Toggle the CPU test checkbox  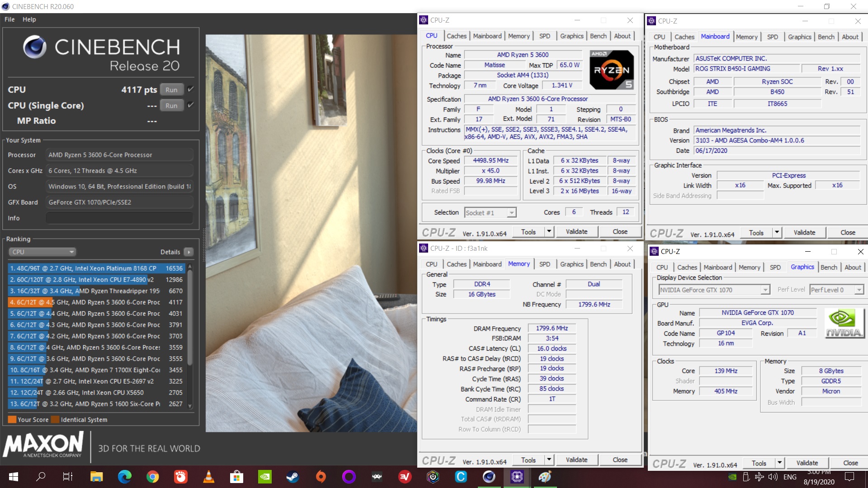(x=190, y=89)
